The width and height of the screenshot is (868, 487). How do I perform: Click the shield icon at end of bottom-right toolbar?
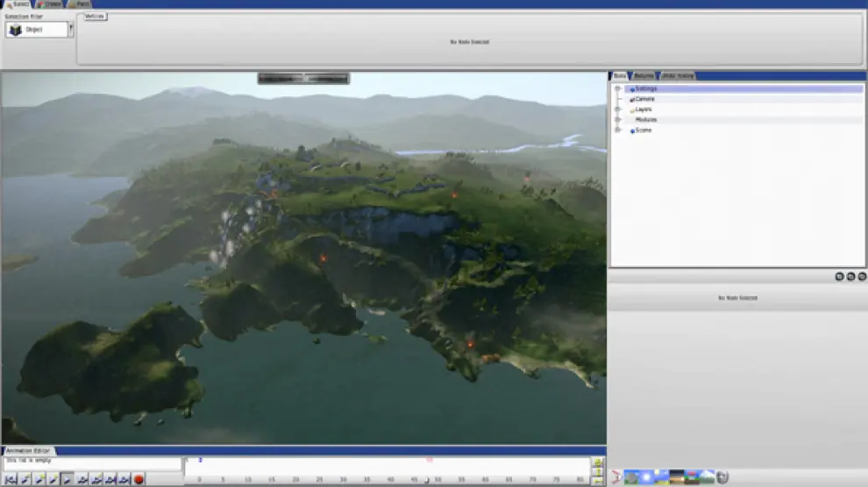(x=722, y=477)
